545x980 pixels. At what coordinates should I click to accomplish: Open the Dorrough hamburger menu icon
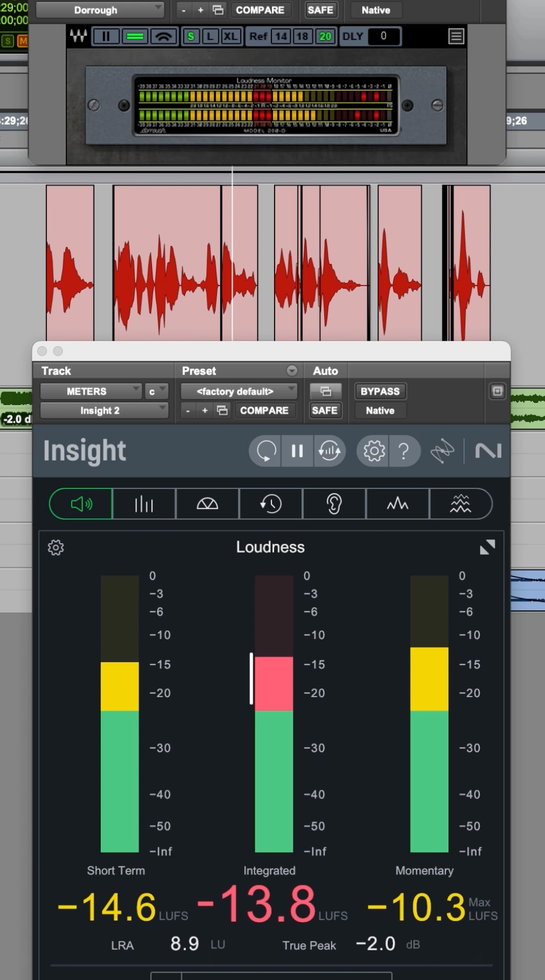pyautogui.click(x=456, y=36)
